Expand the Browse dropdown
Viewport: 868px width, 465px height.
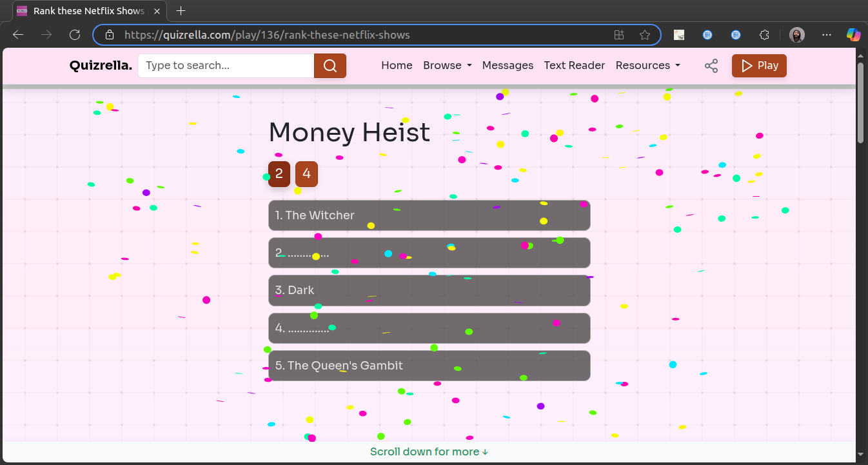(x=447, y=65)
